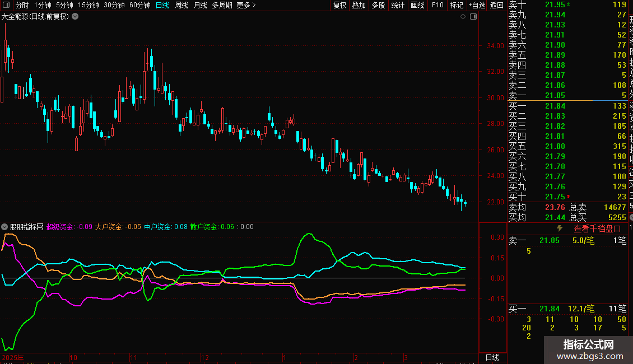Click the 返回 back button
The image size is (633, 364).
(497, 5)
